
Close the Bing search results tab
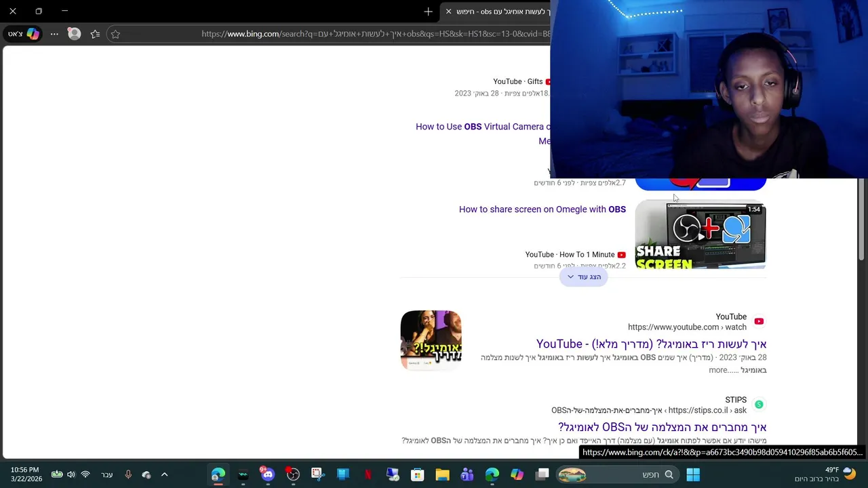pyautogui.click(x=448, y=12)
